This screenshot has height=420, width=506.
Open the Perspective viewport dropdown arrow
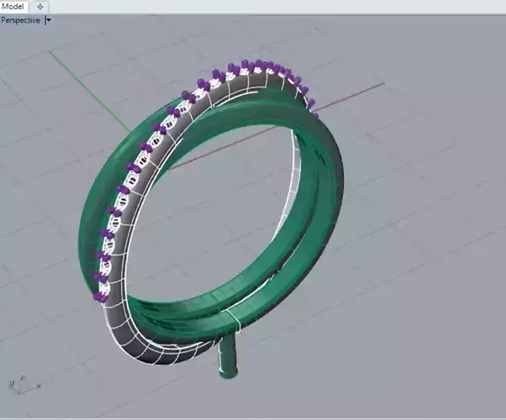(49, 21)
